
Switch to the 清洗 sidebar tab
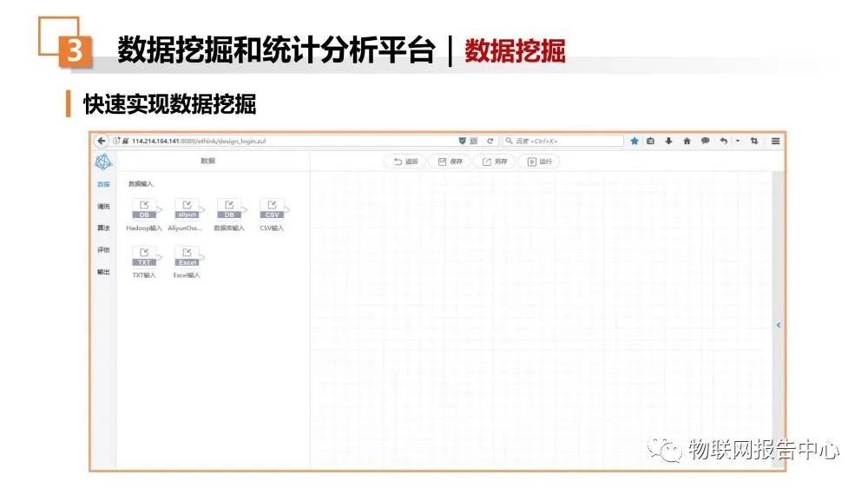pyautogui.click(x=103, y=207)
